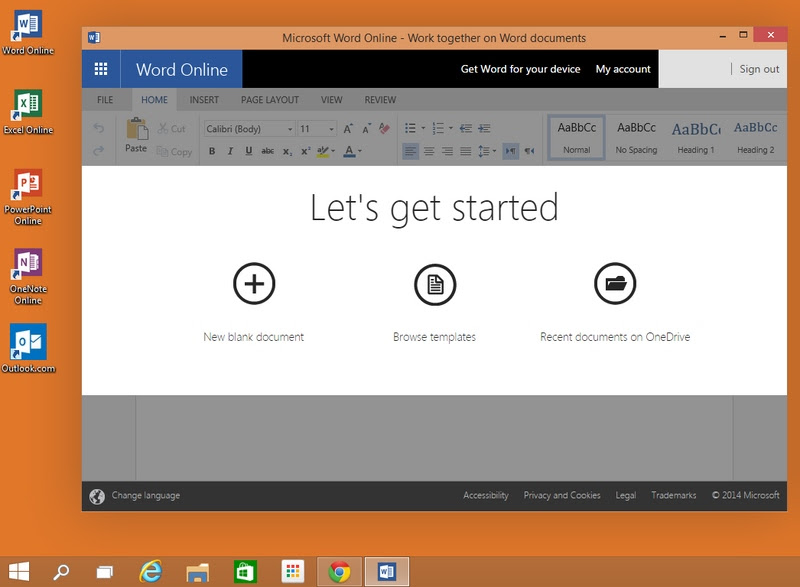This screenshot has height=587, width=800.
Task: Click the Excel Online desktop shortcut
Action: [28, 112]
